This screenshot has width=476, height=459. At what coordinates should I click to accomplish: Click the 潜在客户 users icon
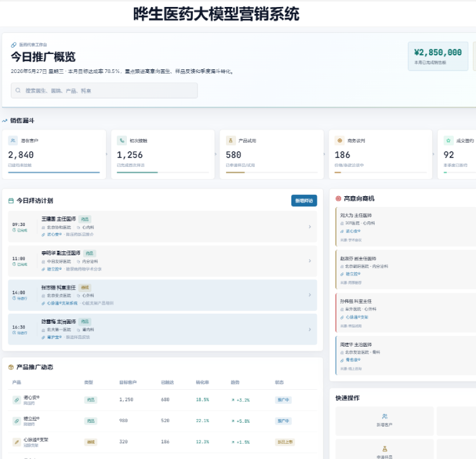click(x=13, y=140)
